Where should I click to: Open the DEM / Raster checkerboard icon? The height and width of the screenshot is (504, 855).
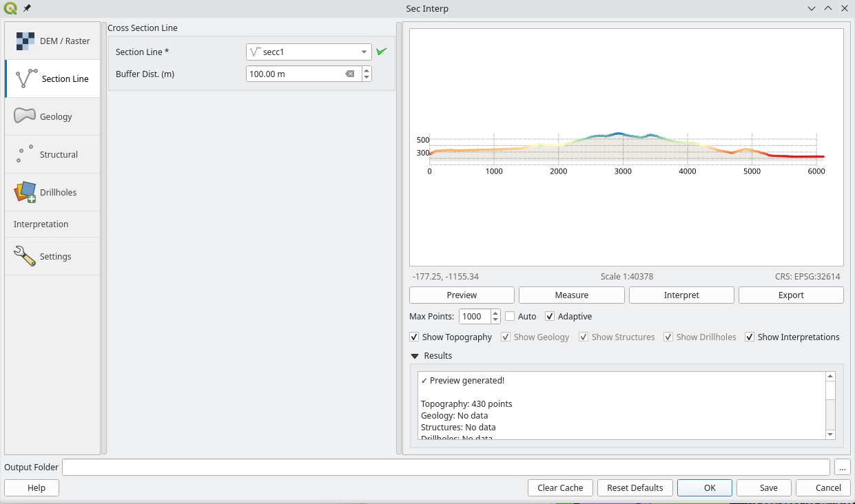(x=25, y=41)
